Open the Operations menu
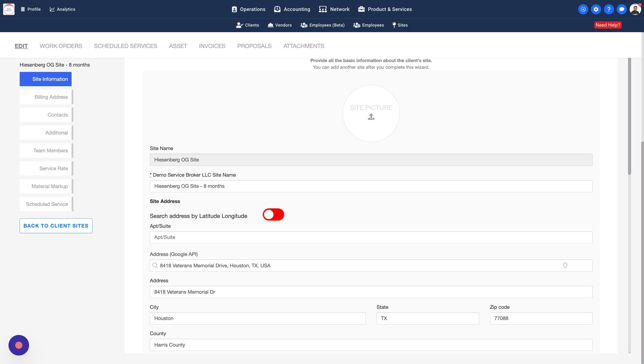This screenshot has height=364, width=644. pyautogui.click(x=248, y=9)
